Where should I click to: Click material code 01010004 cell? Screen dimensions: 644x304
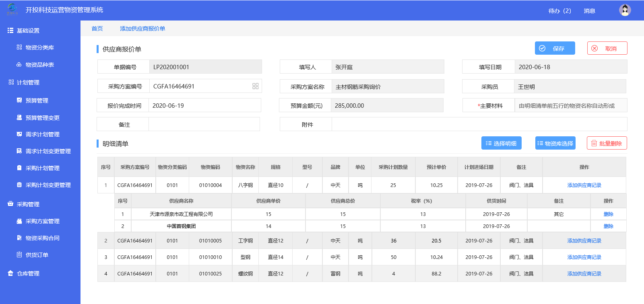tap(211, 185)
